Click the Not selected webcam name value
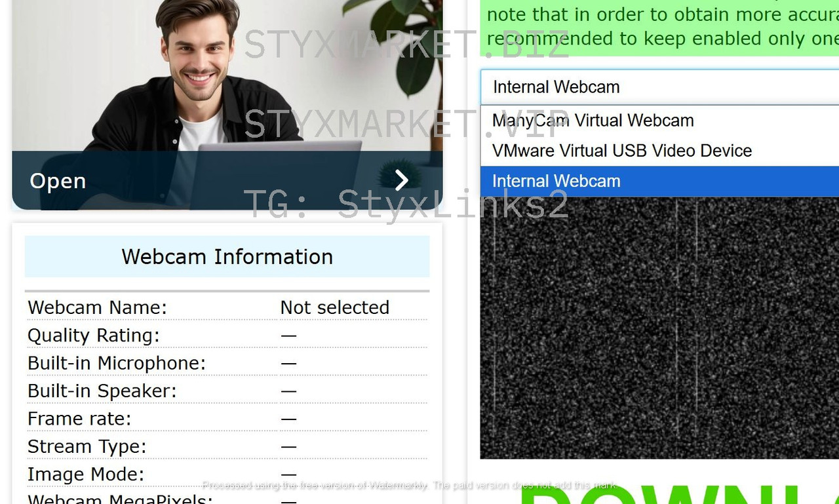The image size is (839, 504). pyautogui.click(x=334, y=307)
